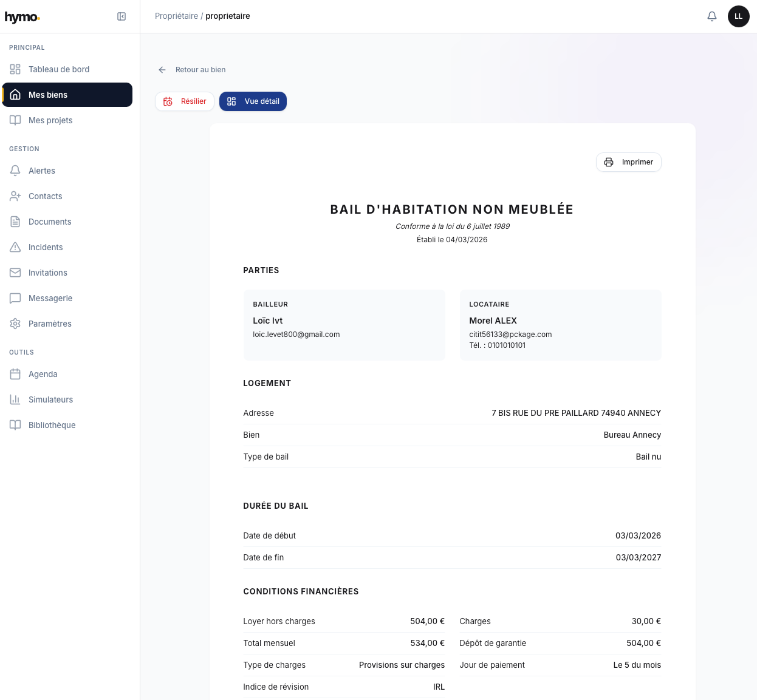
Task: Click the Propriétaire breadcrumb link
Action: click(176, 16)
